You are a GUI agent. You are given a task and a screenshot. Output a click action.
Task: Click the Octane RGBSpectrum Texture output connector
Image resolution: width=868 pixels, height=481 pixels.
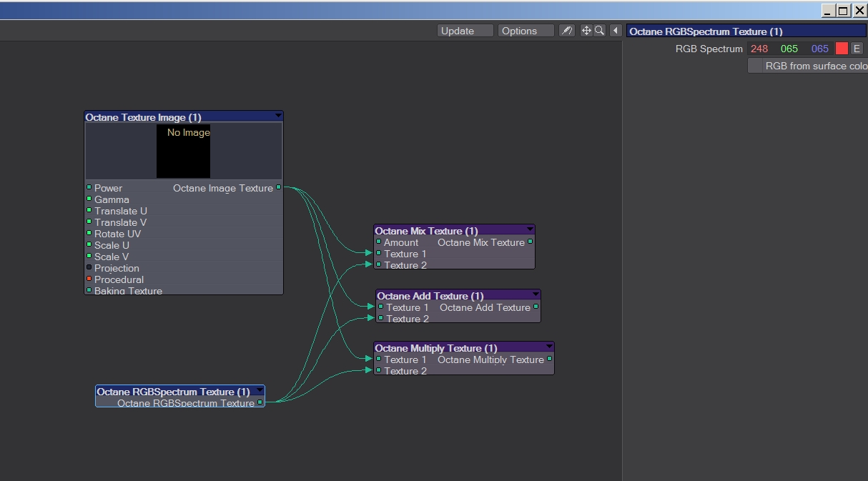[x=260, y=402]
